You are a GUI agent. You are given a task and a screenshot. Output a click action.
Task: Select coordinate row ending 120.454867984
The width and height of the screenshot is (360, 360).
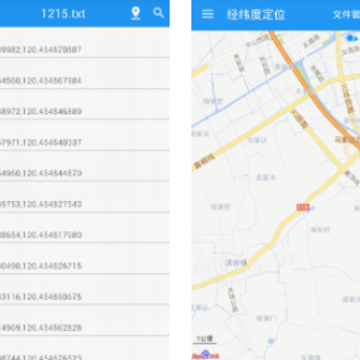[85, 73]
